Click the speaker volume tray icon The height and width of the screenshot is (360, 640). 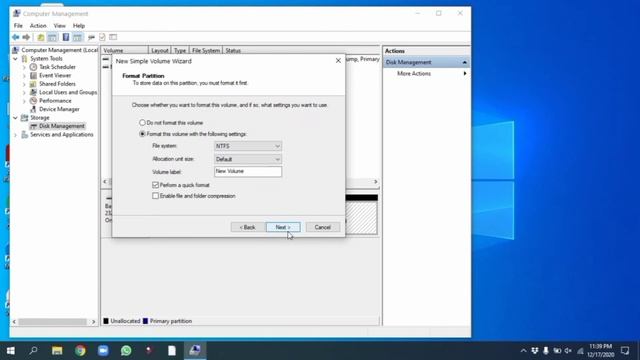pyautogui.click(x=568, y=351)
